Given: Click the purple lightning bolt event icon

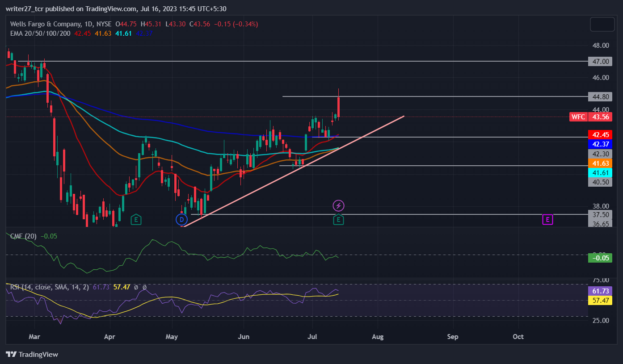Looking at the screenshot, I should (x=339, y=206).
